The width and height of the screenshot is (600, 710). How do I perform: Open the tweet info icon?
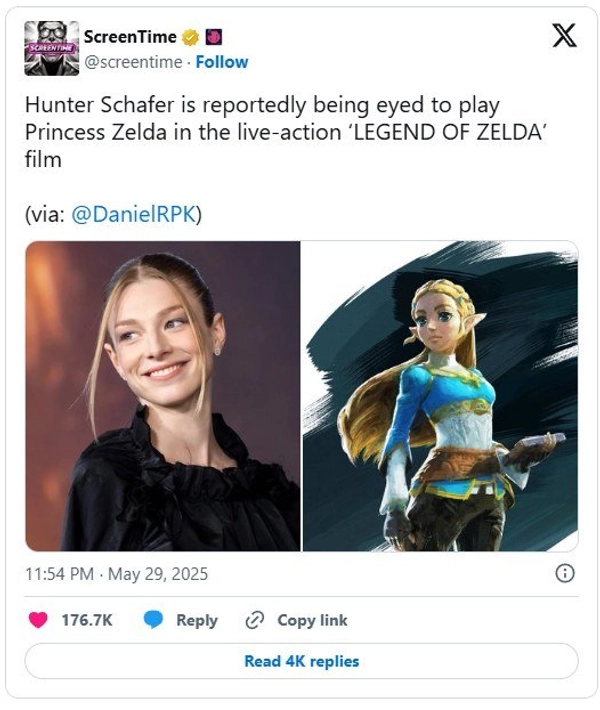tap(564, 573)
